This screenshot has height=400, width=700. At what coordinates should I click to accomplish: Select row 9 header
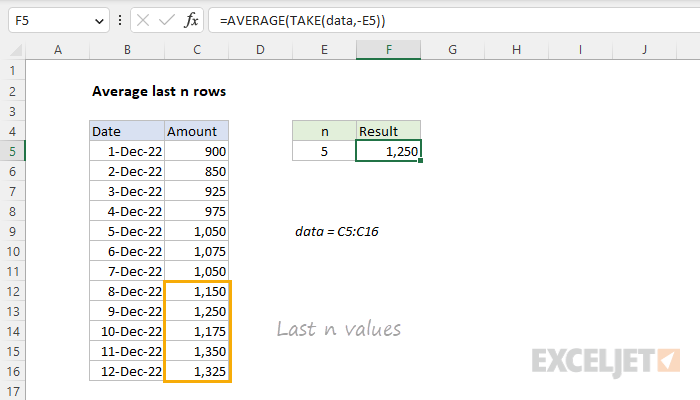[12, 231]
